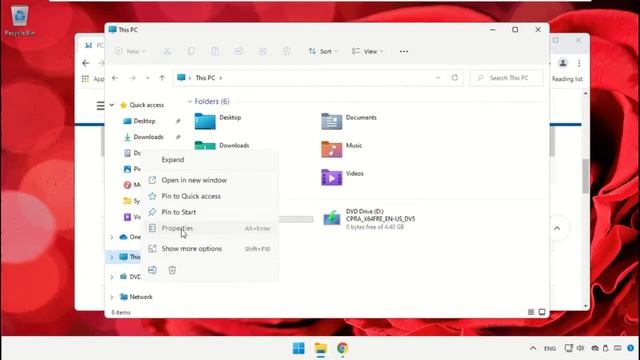
Task: Click the ENG language indicator
Action: coord(550,349)
